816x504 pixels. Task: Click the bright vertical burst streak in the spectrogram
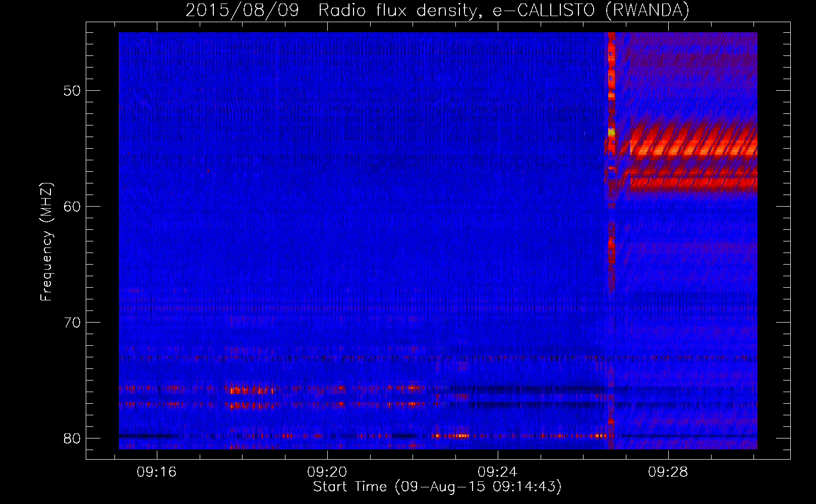pyautogui.click(x=611, y=240)
